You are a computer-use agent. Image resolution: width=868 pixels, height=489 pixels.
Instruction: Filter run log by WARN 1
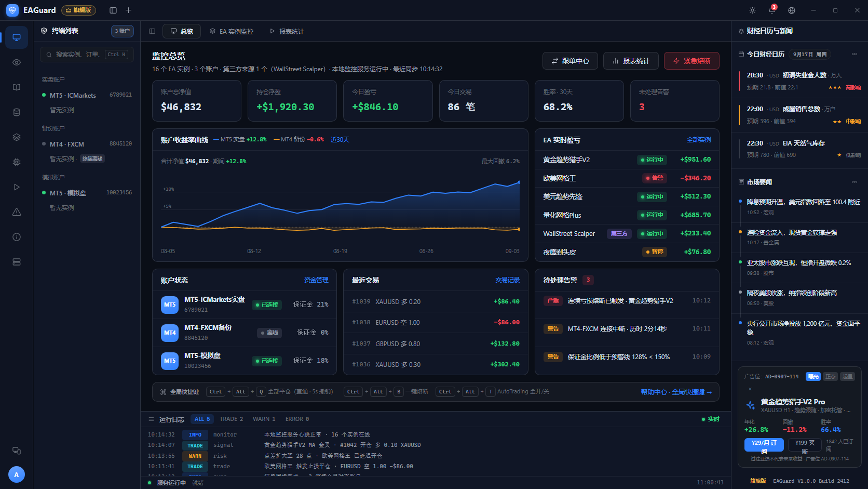(x=264, y=419)
